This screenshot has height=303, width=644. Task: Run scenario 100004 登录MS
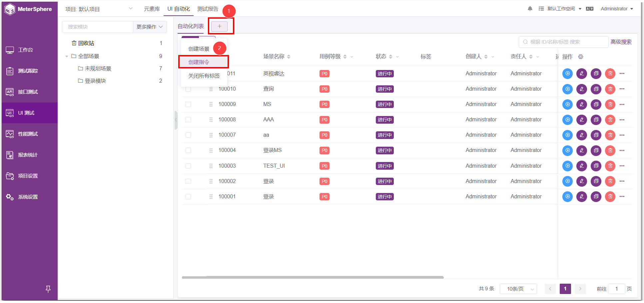point(567,150)
